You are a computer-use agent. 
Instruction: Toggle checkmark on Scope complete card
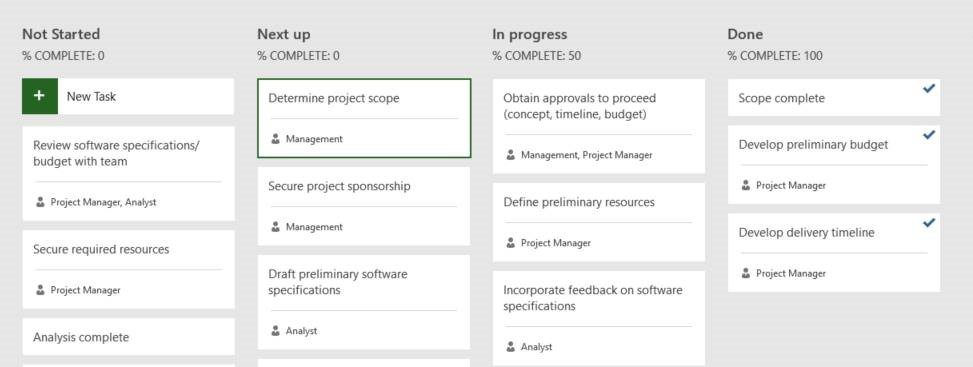[x=929, y=89]
